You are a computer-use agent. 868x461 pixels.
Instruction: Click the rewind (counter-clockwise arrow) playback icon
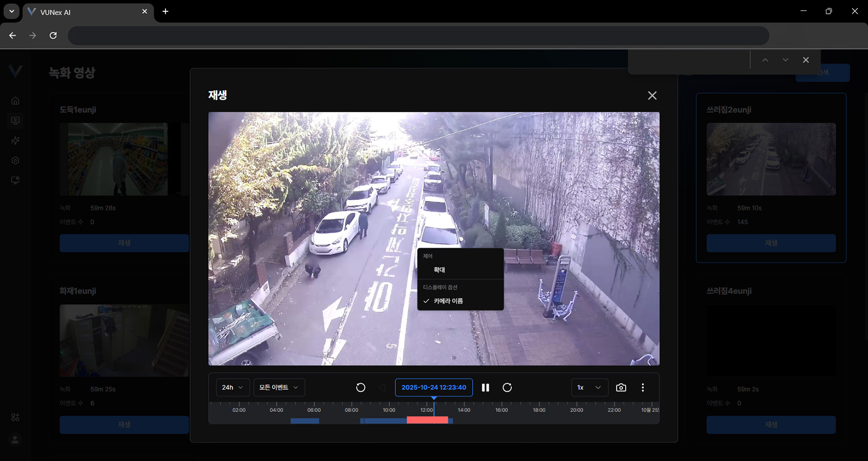point(361,388)
